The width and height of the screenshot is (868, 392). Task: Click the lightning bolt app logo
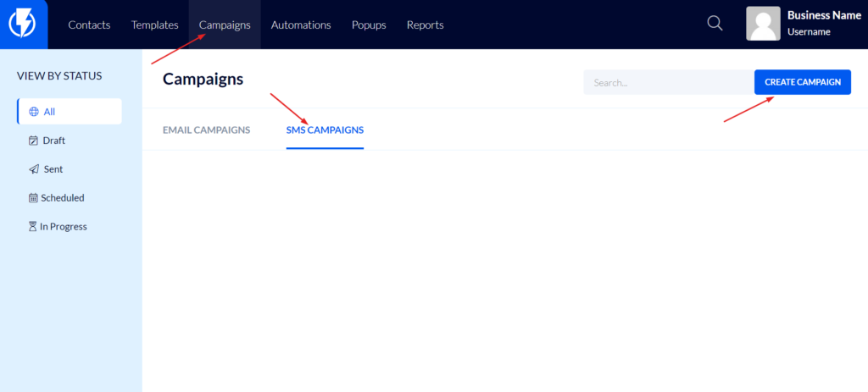click(x=23, y=25)
